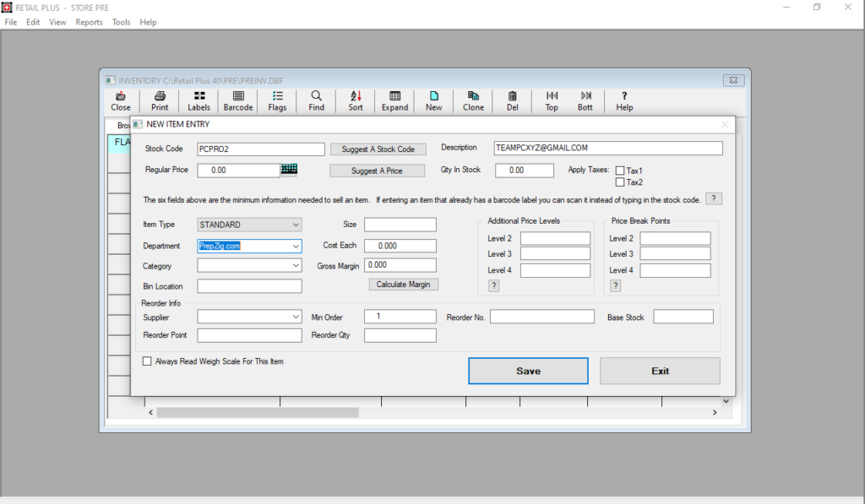The width and height of the screenshot is (865, 504).
Task: Open the Barcode tool
Action: tap(237, 101)
